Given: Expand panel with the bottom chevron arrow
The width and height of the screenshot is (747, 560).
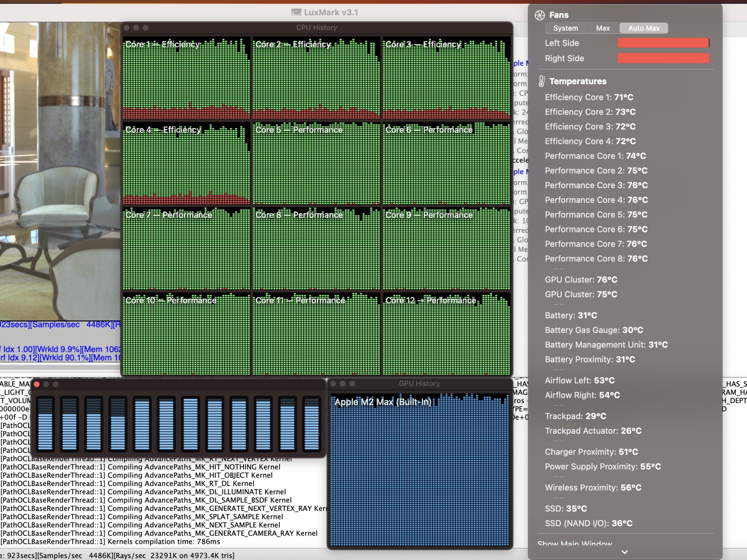Looking at the screenshot, I should 624,552.
